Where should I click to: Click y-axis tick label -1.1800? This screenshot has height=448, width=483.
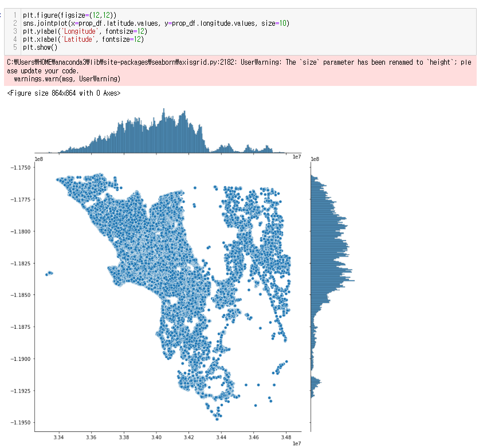tap(21, 231)
